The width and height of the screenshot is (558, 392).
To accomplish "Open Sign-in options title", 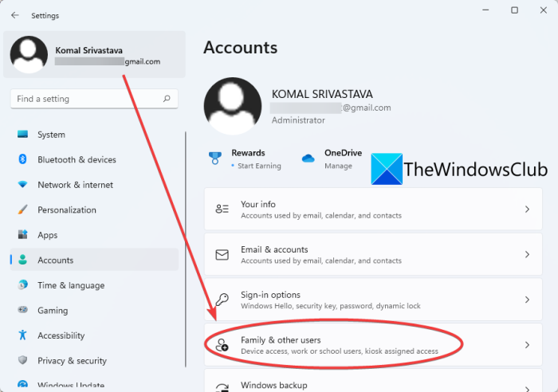I will (270, 295).
